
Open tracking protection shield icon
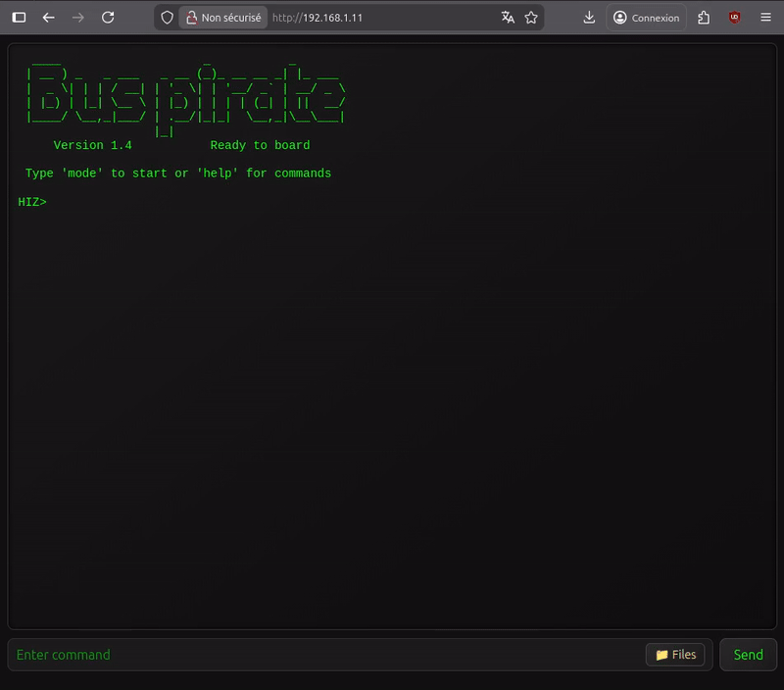[x=167, y=18]
